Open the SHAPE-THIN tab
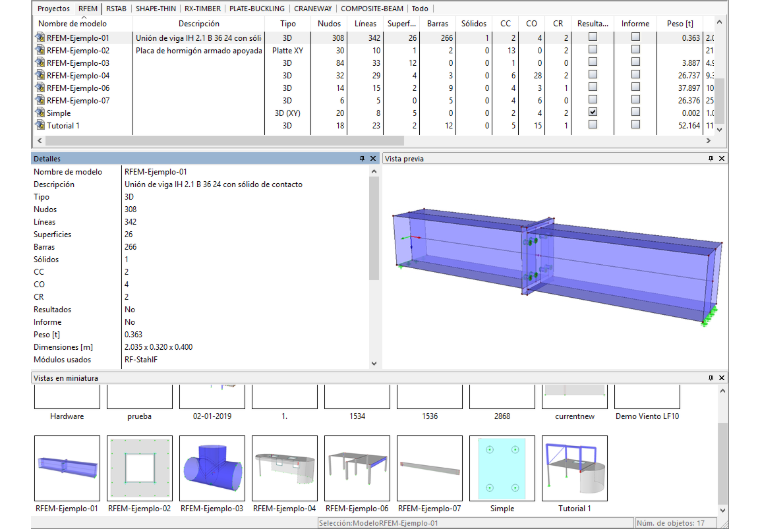The height and width of the screenshot is (529, 760). pyautogui.click(x=156, y=8)
